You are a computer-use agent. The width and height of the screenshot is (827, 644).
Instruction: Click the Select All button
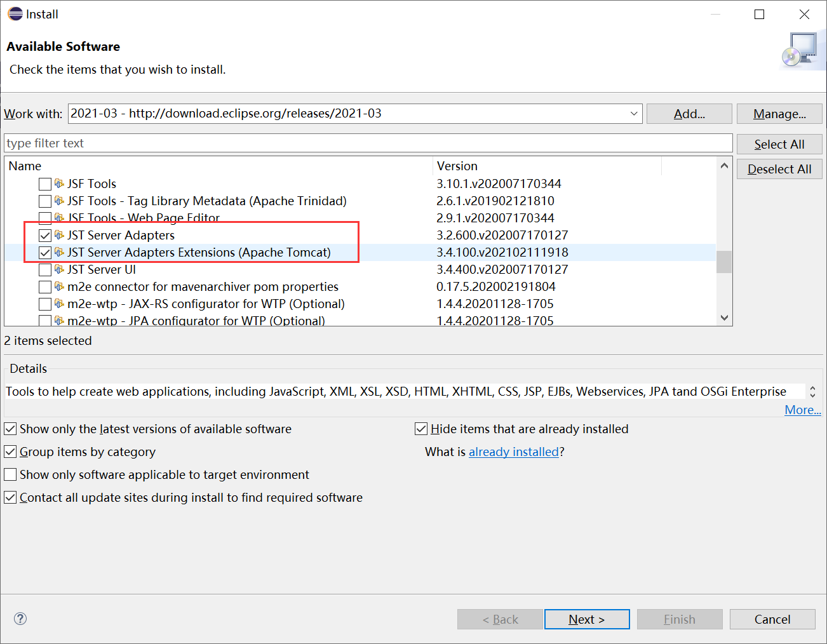[x=779, y=144]
